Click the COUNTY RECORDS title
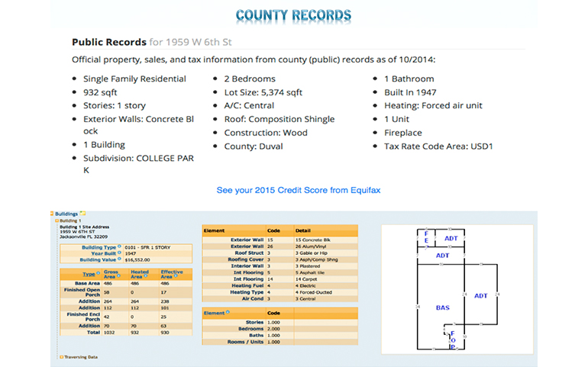This screenshot has width=588, height=367. click(x=293, y=15)
